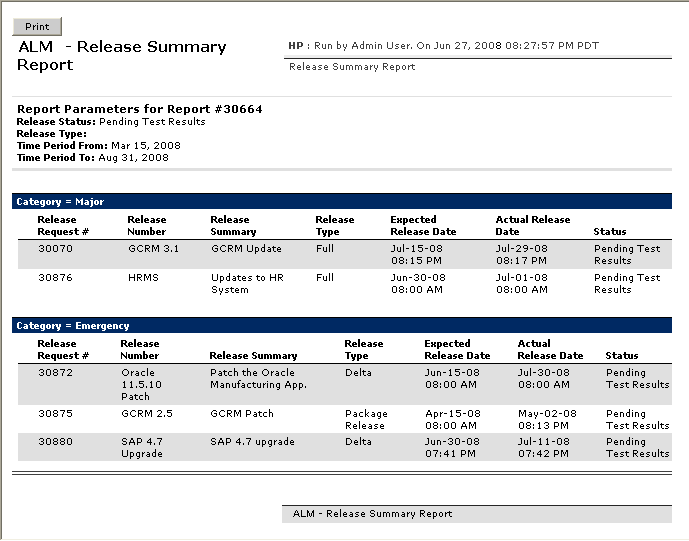This screenshot has width=689, height=541.
Task: Click release number 'Oracle 11.5.10 Patch'
Action: 141,385
